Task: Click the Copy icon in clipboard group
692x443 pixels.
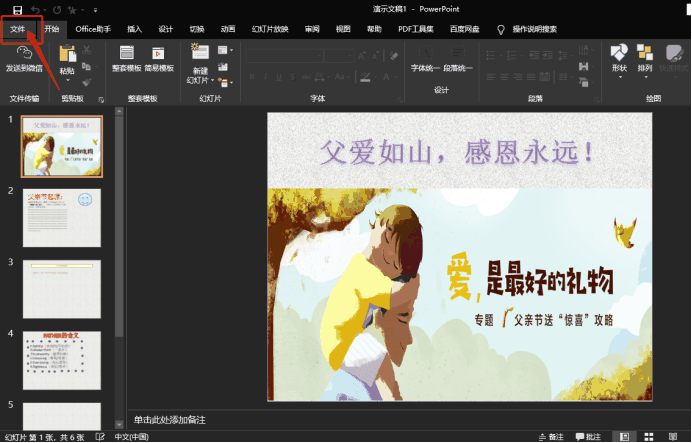Action: [86, 67]
